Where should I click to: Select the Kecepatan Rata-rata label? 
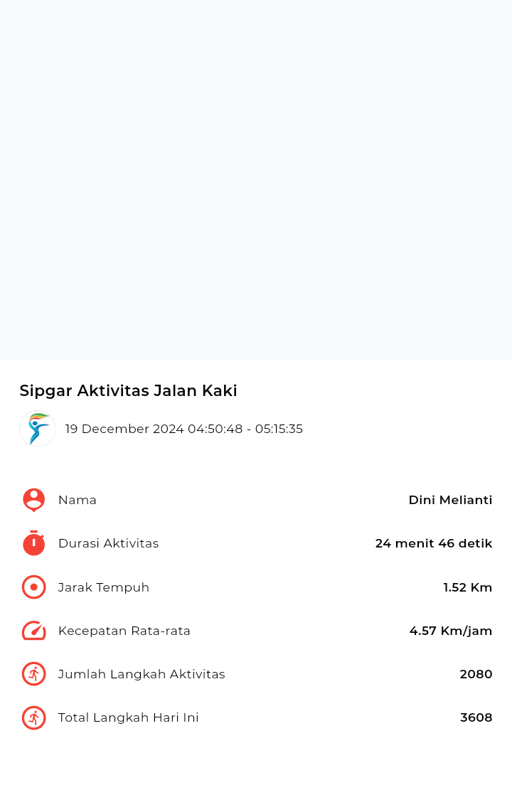pyautogui.click(x=124, y=631)
